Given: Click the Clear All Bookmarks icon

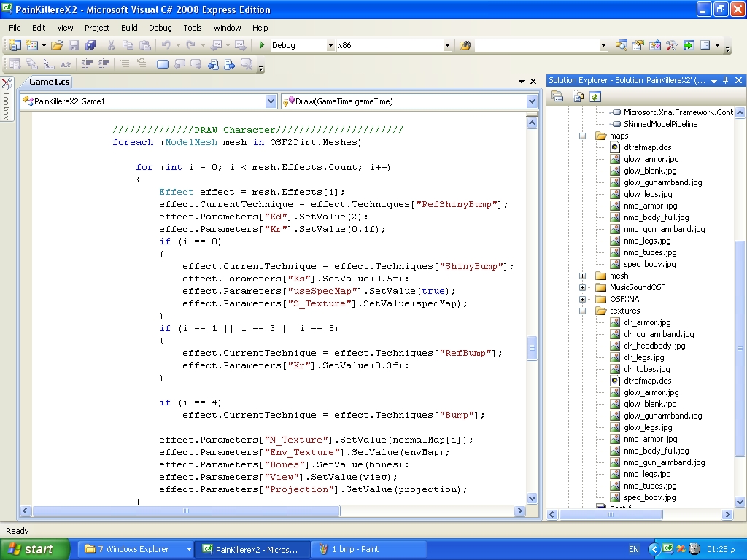Looking at the screenshot, I should [247, 64].
